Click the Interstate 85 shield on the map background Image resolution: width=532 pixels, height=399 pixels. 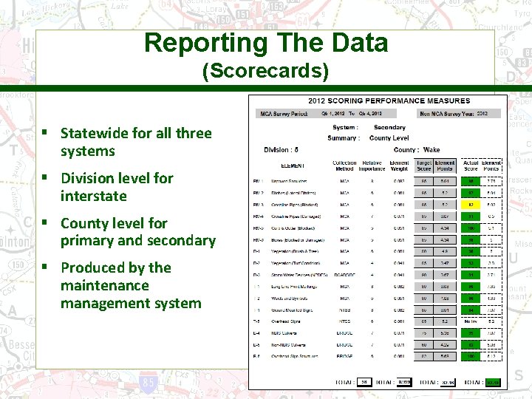(x=149, y=383)
